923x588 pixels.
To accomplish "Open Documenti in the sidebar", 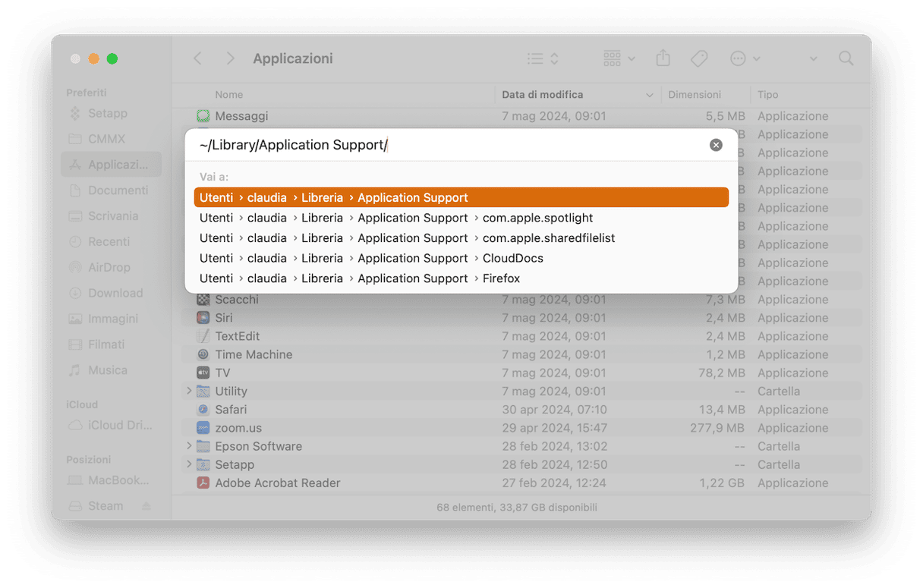I will 111,190.
